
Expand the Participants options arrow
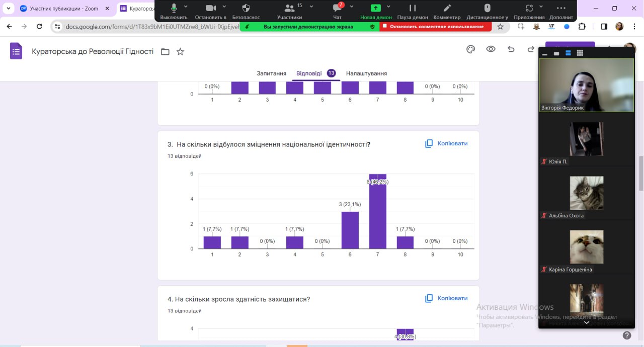coord(311,6)
